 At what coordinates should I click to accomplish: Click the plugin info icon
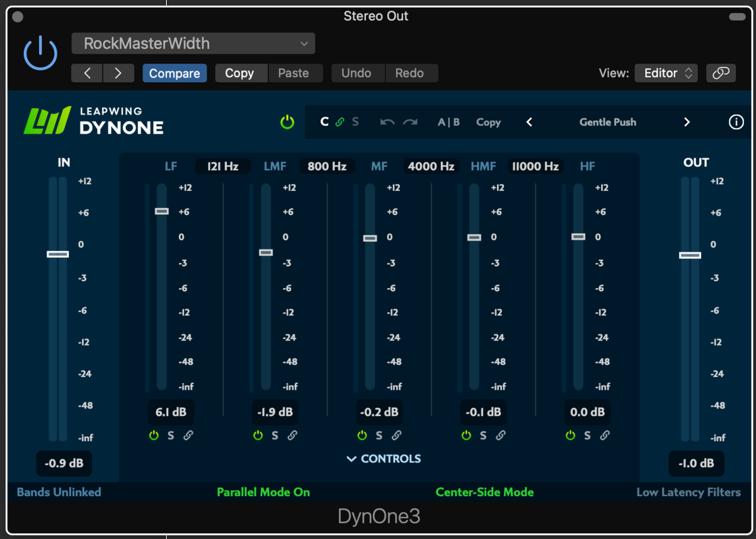pyautogui.click(x=736, y=122)
